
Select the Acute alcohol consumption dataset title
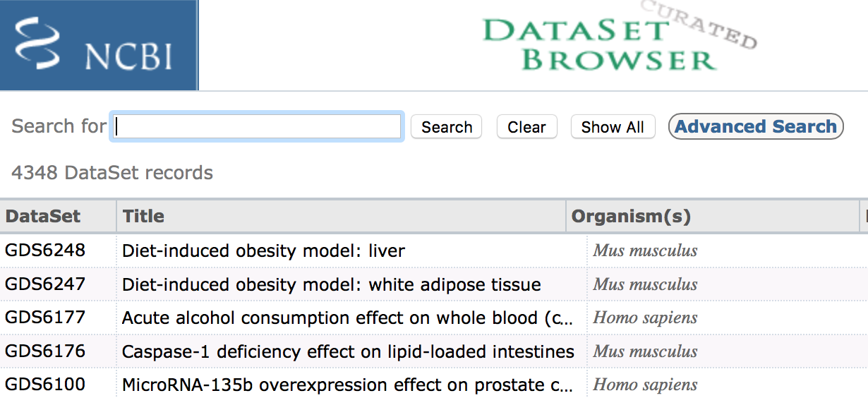[346, 318]
